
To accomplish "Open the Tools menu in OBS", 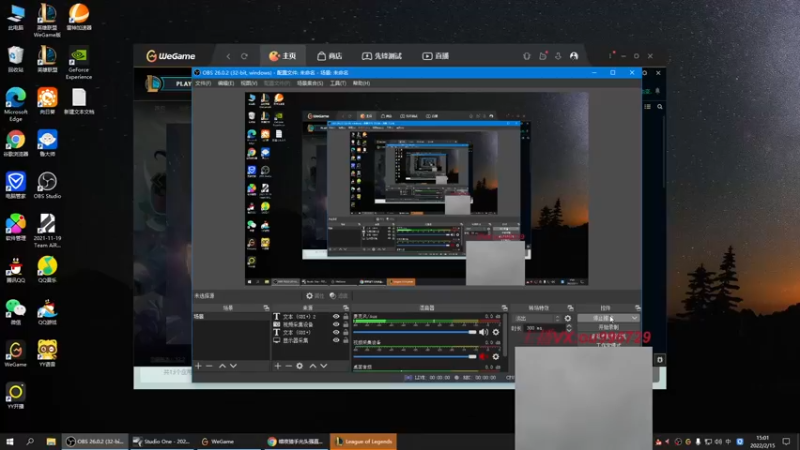I will [x=337, y=83].
